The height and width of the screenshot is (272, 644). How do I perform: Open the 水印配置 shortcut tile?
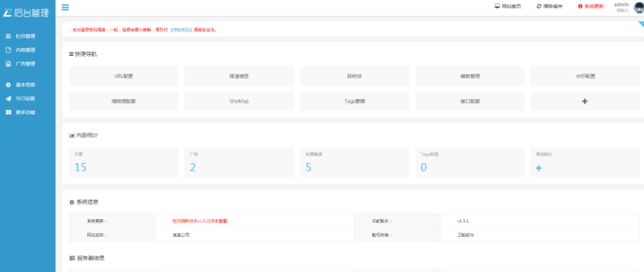[x=585, y=77]
